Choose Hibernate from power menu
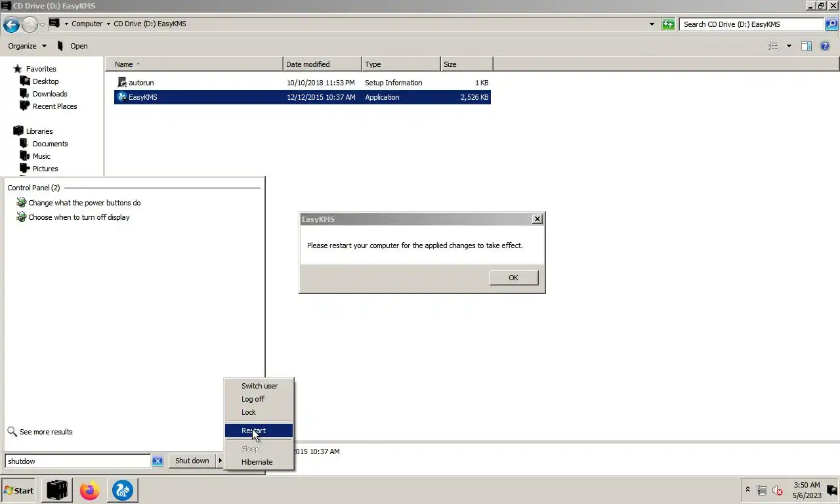The width and height of the screenshot is (840, 504). [x=259, y=462]
